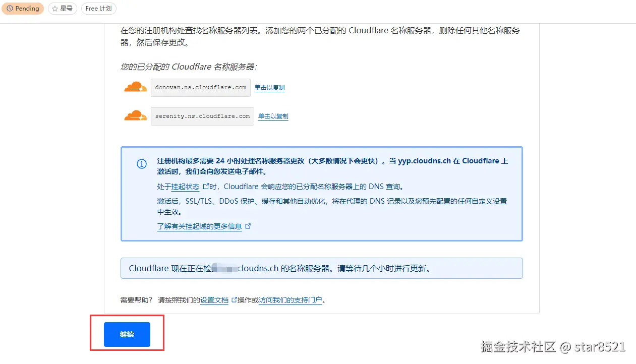The image size is (636, 364).
Task: Click the clock icon in Pending badge
Action: pos(9,9)
